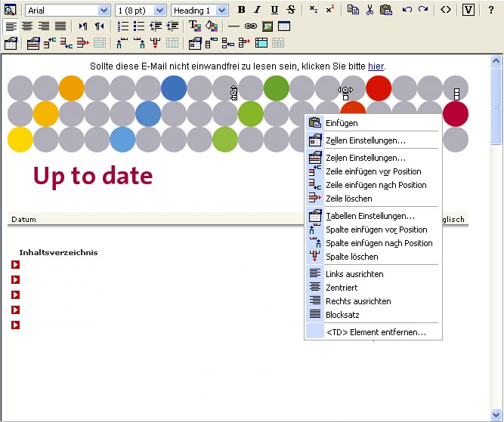Click the Copy icon in toolbar
Viewport: 504px width, 422px height.
[x=353, y=10]
